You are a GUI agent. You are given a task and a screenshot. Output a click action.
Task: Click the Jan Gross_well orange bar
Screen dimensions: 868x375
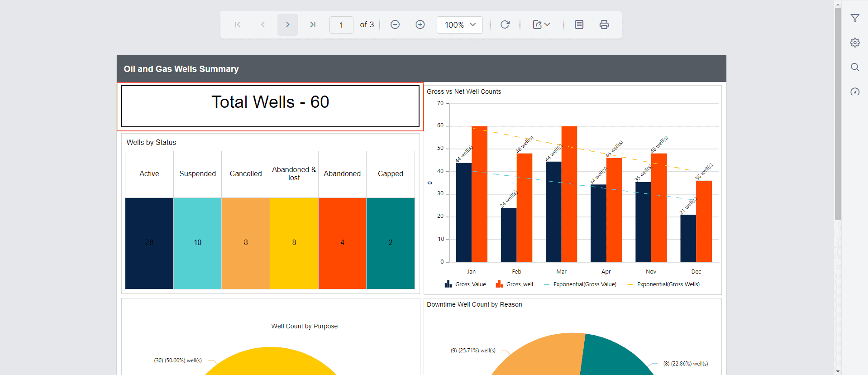[x=480, y=194]
